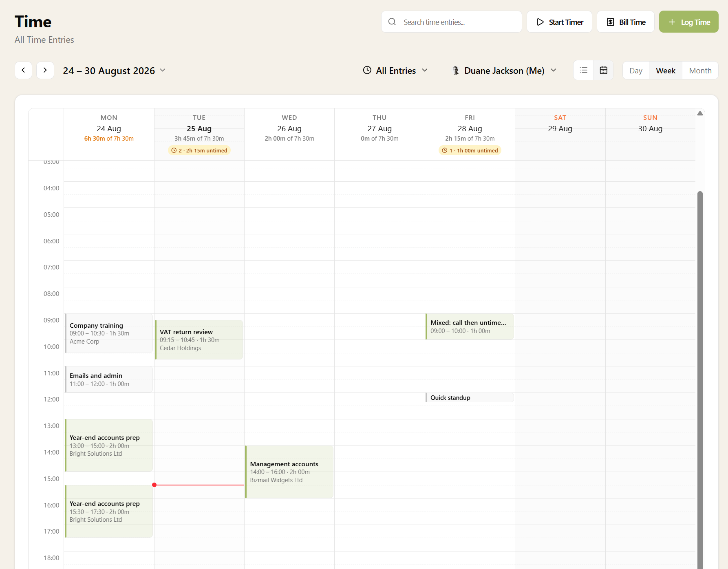728x569 pixels.
Task: Open the Quick standup entry
Action: pos(470,397)
